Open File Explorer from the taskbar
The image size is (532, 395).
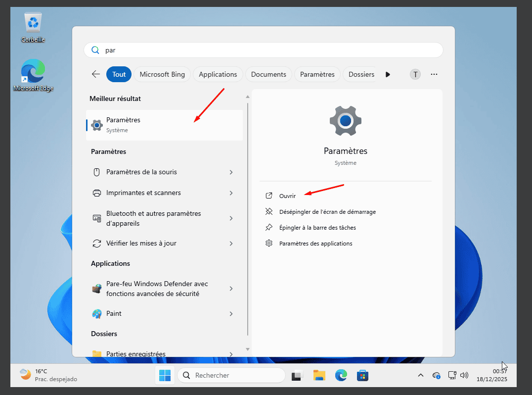click(319, 375)
